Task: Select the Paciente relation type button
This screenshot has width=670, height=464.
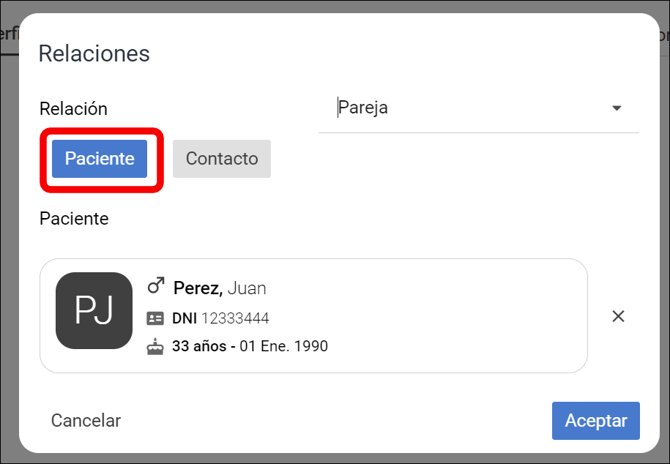Action: (99, 159)
